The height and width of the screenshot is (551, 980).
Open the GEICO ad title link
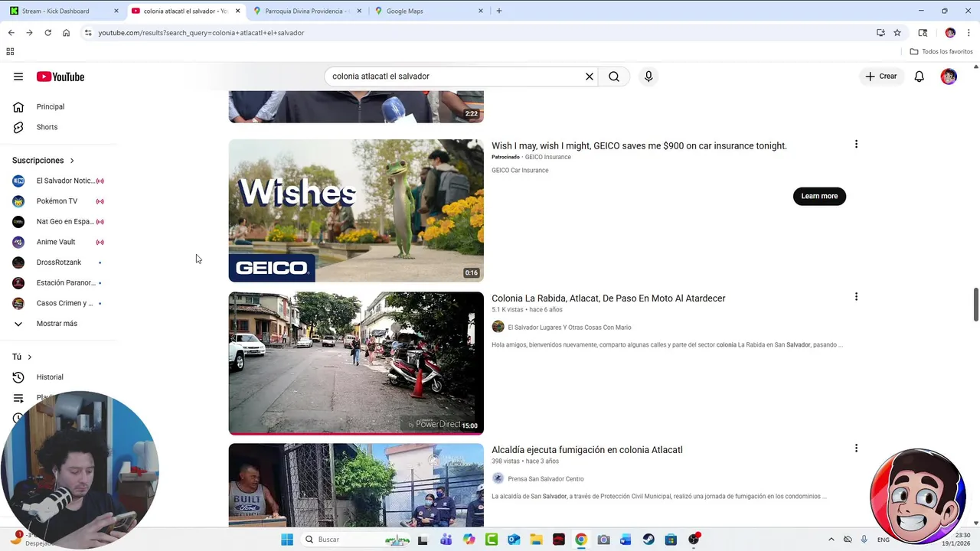click(x=639, y=145)
